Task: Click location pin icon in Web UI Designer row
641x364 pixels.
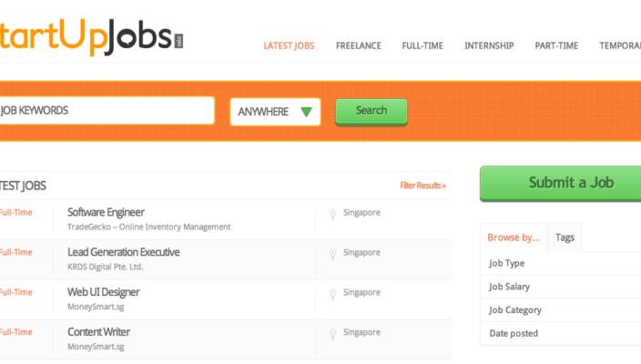Action: click(x=332, y=295)
